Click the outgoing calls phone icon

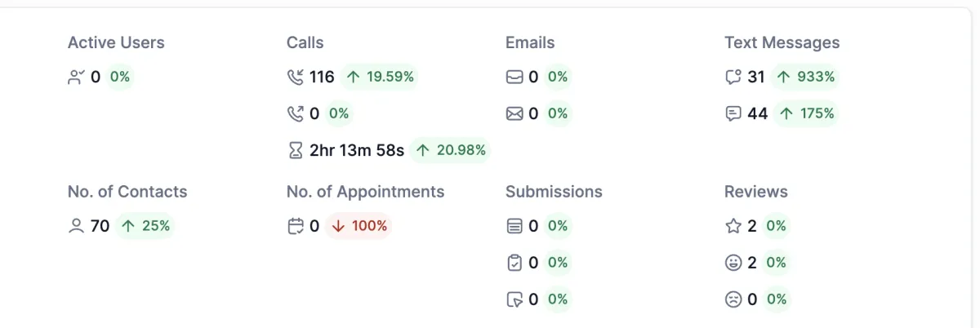coord(296,114)
